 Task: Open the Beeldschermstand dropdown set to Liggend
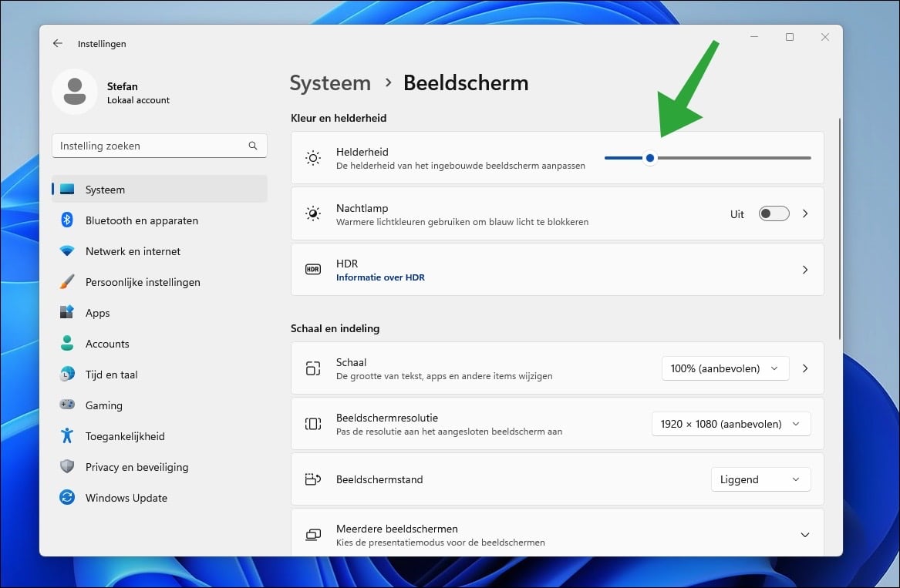point(760,479)
